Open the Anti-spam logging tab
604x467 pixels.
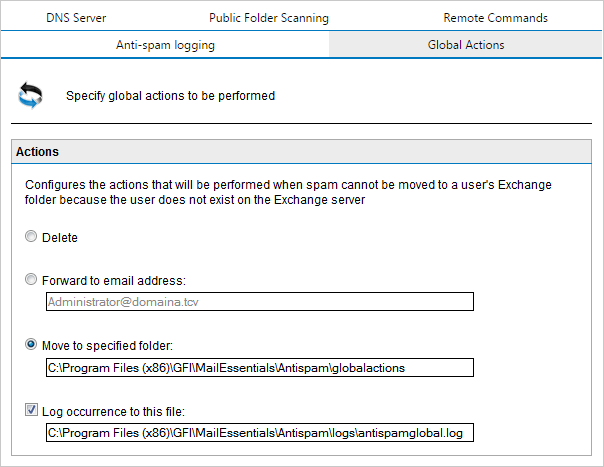pos(165,45)
